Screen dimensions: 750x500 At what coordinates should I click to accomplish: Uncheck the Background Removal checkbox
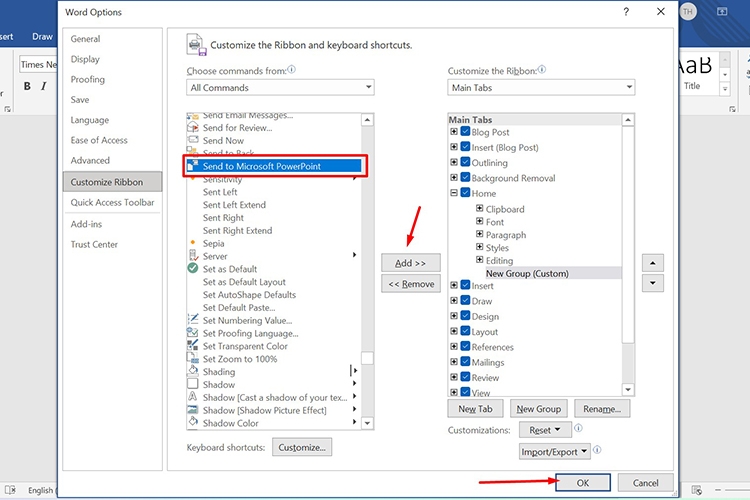(465, 177)
